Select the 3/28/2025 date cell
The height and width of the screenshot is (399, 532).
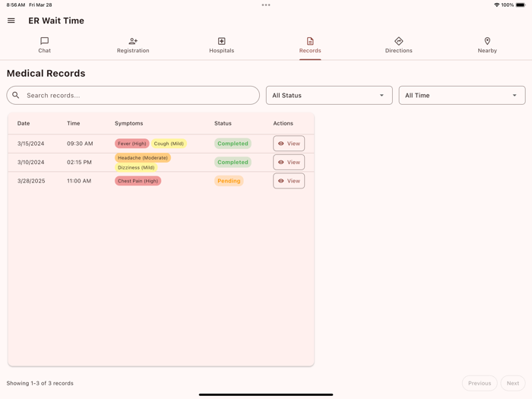pyautogui.click(x=31, y=181)
